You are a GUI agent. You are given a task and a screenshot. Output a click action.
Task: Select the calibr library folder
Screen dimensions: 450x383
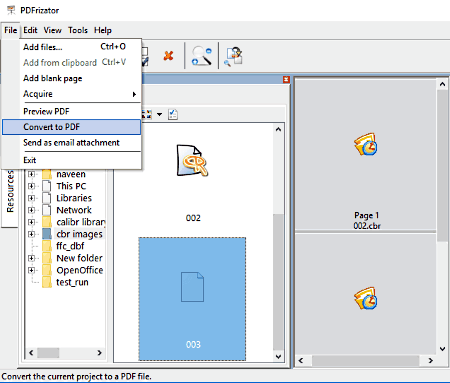coord(81,222)
